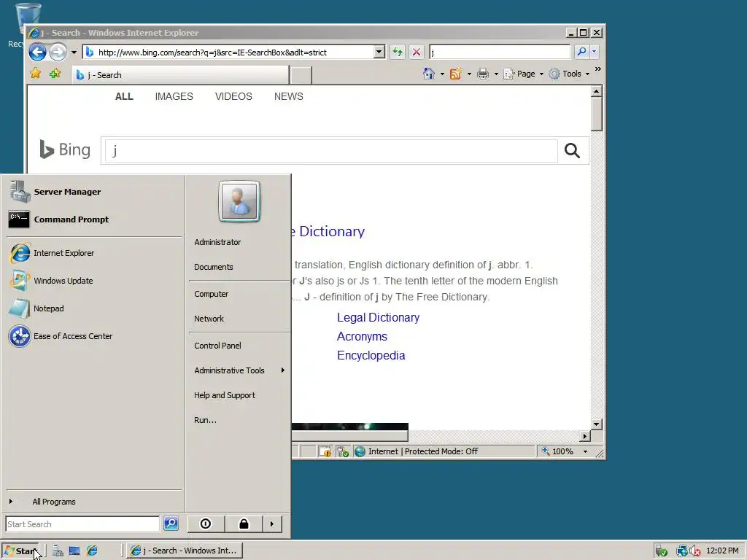Click the Bing search magnifier button
This screenshot has height=560, width=747.
click(572, 150)
